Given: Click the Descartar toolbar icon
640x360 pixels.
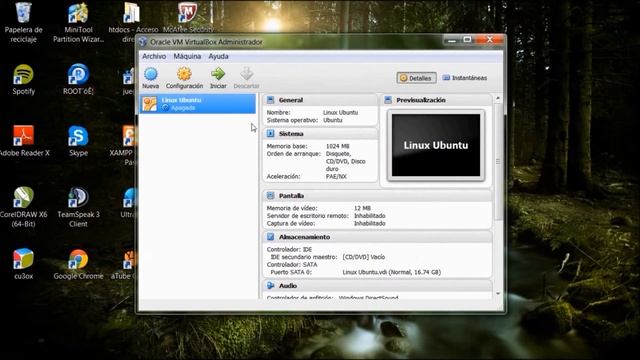Looking at the screenshot, I should (x=247, y=74).
